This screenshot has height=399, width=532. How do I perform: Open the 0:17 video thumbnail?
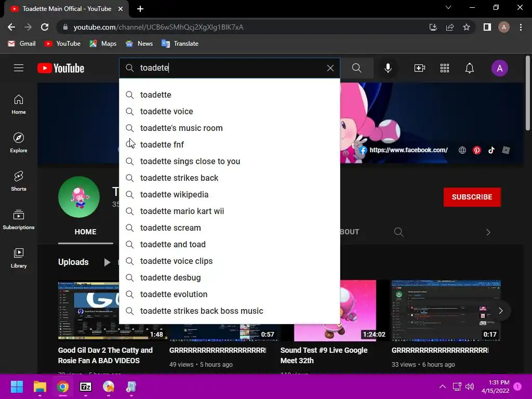[446, 311]
